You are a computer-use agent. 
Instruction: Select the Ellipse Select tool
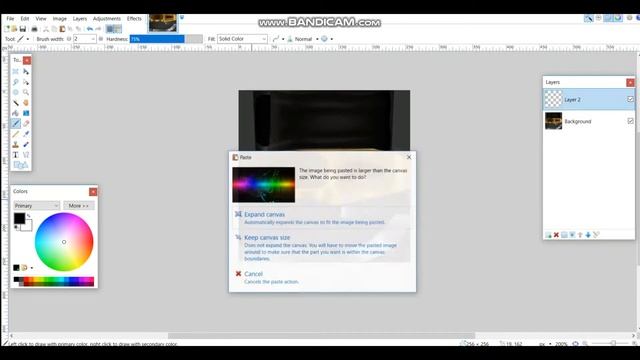click(x=16, y=92)
